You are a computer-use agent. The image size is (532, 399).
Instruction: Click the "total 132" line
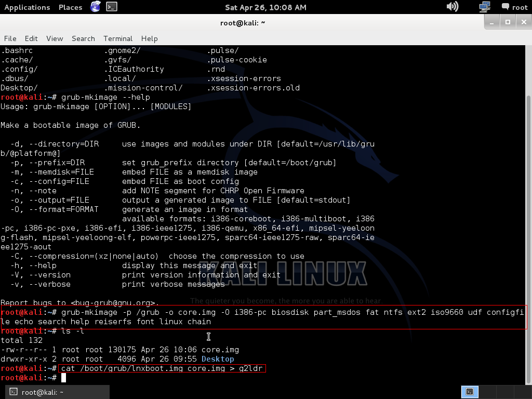[21, 340]
